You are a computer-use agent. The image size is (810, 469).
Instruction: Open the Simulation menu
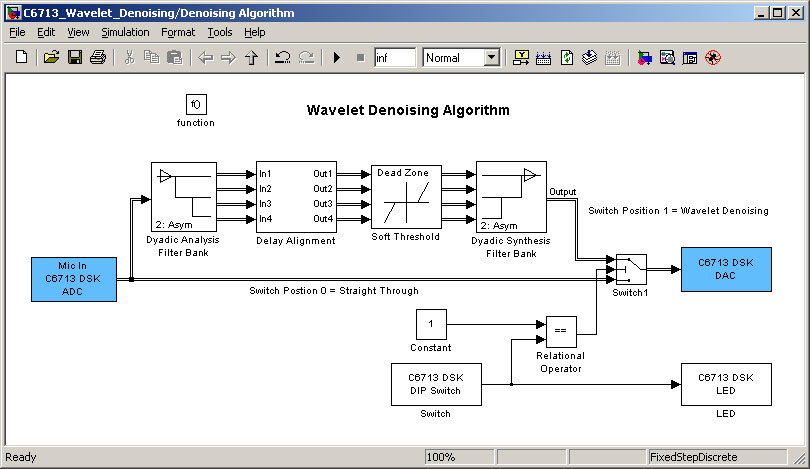pos(125,32)
